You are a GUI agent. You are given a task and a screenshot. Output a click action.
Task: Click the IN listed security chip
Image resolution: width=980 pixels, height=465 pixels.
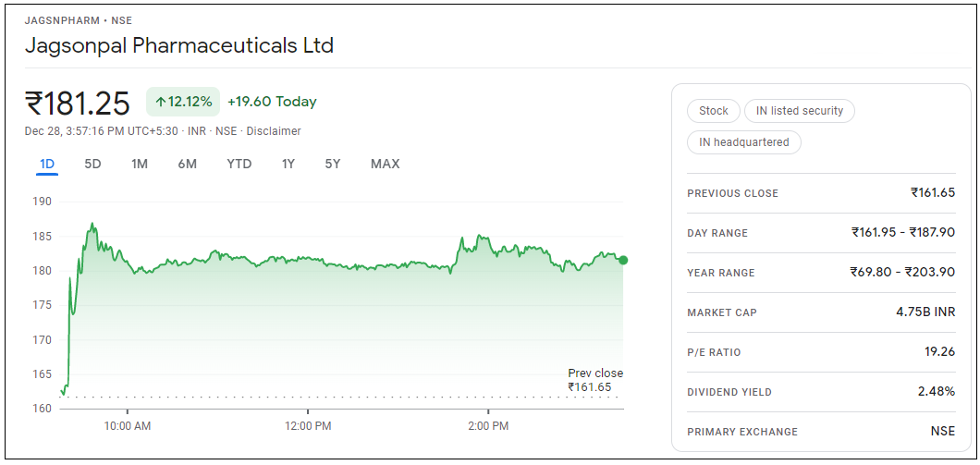click(800, 111)
